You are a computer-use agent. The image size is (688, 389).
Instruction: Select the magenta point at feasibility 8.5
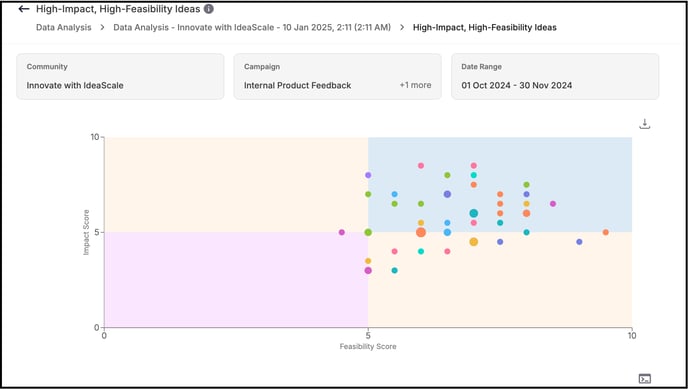pos(553,203)
